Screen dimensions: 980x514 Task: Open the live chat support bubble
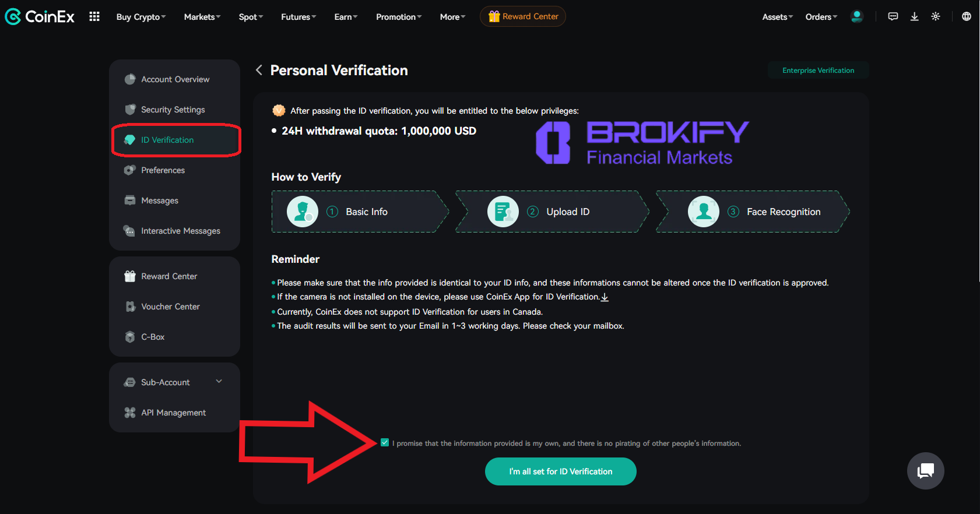click(925, 471)
